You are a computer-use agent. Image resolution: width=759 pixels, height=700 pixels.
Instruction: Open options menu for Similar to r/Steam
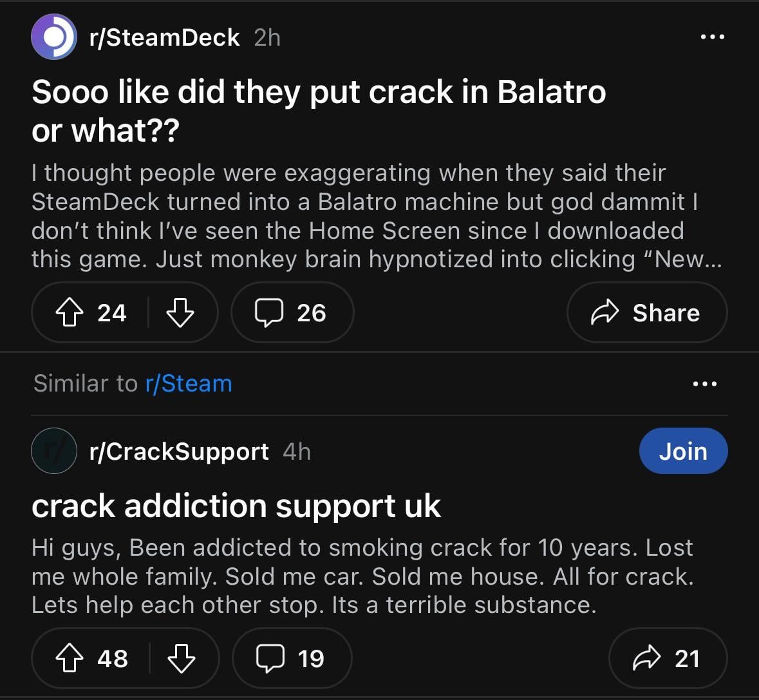[x=704, y=384]
